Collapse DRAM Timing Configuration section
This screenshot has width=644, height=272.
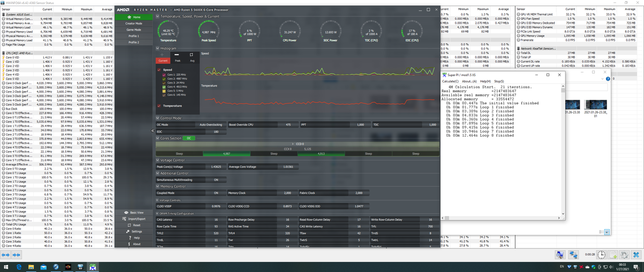coord(157,214)
